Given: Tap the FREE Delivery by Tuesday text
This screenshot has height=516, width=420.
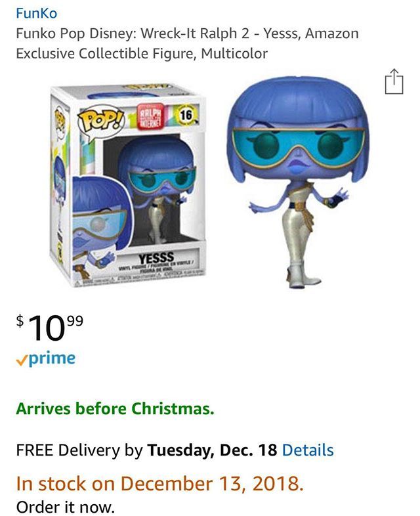Looking at the screenshot, I should pyautogui.click(x=147, y=450).
